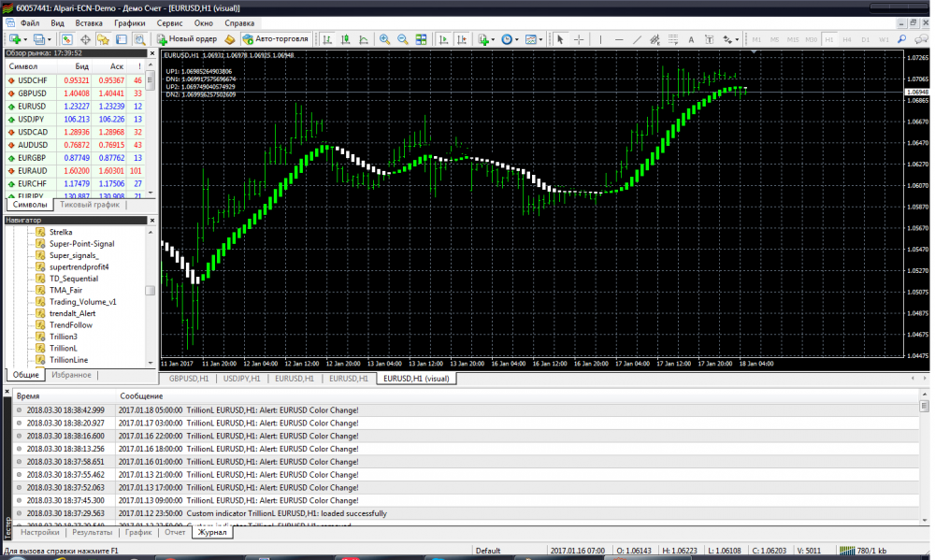The width and height of the screenshot is (935, 560).
Task: Toggle the Авто-торговля button
Action: 276,39
